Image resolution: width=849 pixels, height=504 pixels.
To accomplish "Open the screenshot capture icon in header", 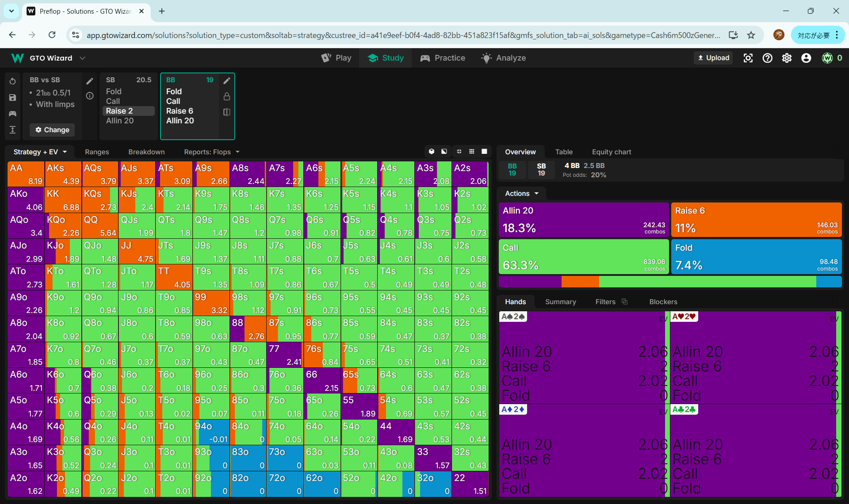I will 748,58.
